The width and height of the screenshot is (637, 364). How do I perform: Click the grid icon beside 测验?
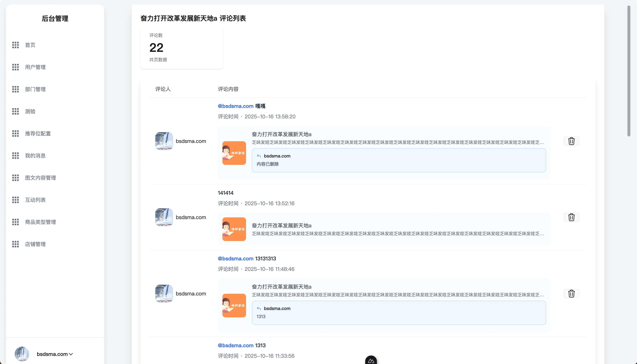point(15,112)
